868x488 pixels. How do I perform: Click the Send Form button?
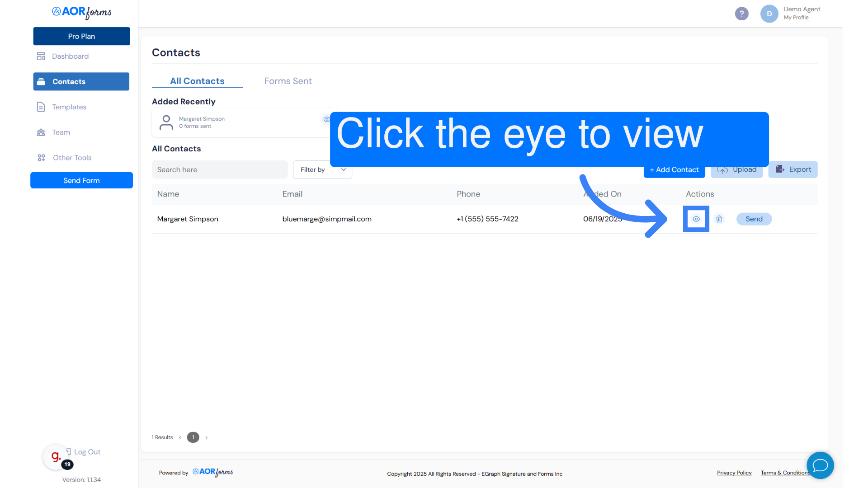(x=81, y=180)
